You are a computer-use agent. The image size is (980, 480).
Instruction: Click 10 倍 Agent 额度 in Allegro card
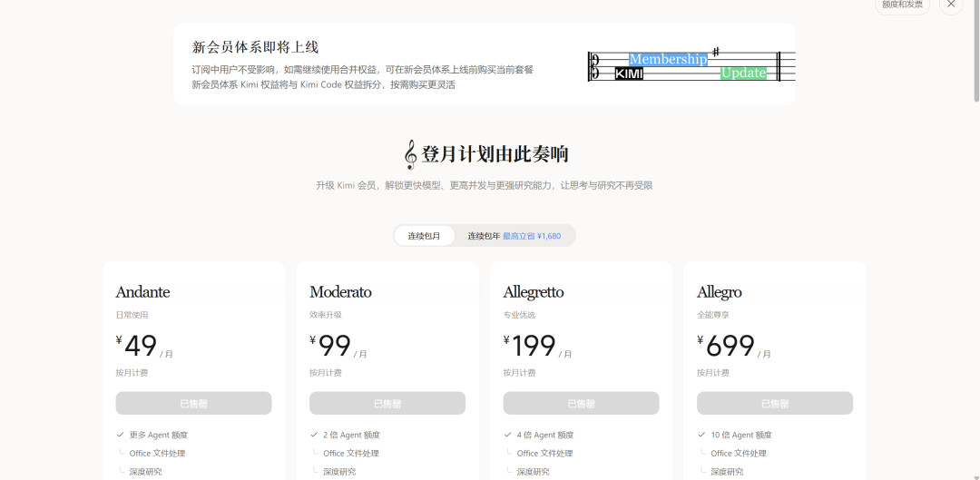pos(741,435)
